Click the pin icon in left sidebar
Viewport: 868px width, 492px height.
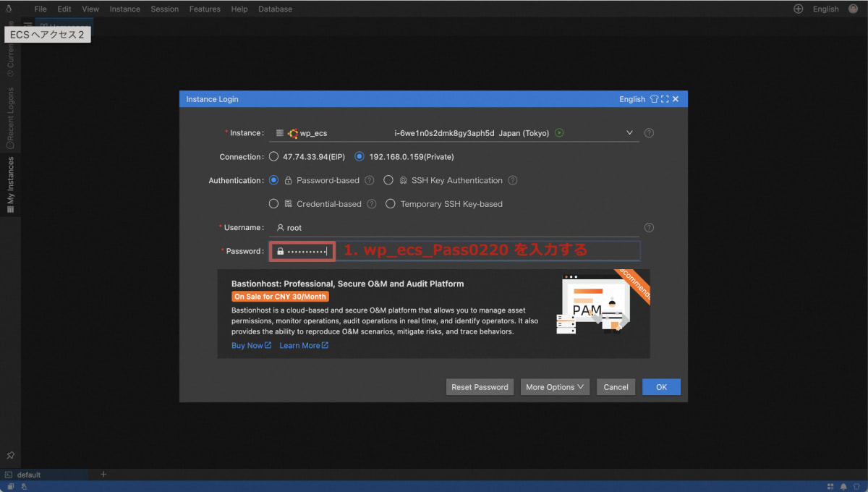10,456
